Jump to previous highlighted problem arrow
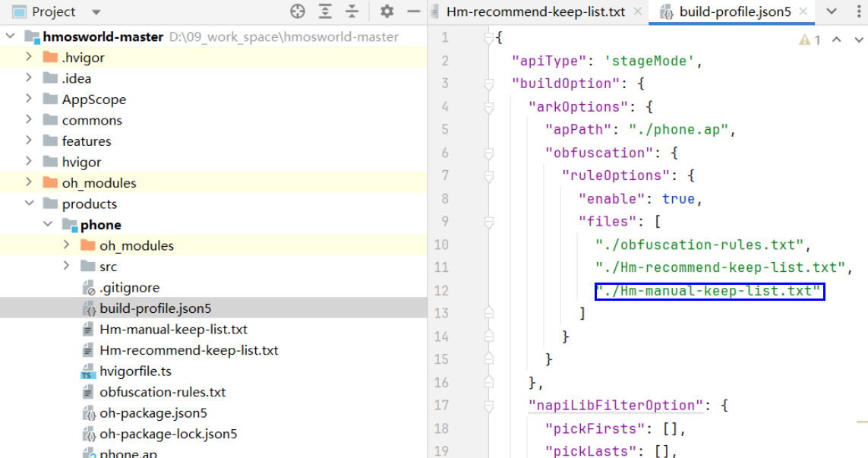868x458 pixels. [837, 40]
